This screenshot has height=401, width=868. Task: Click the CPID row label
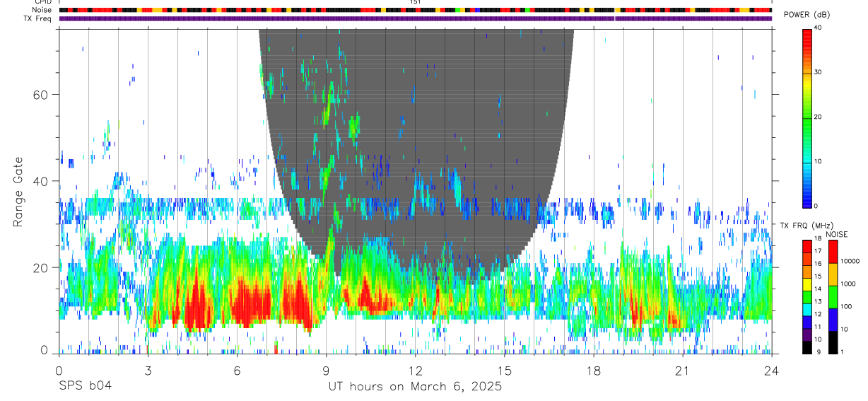point(42,2)
